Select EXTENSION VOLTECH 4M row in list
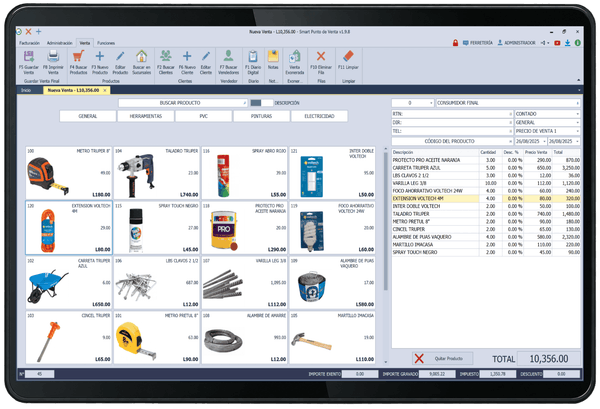The image size is (600, 409). (486, 199)
